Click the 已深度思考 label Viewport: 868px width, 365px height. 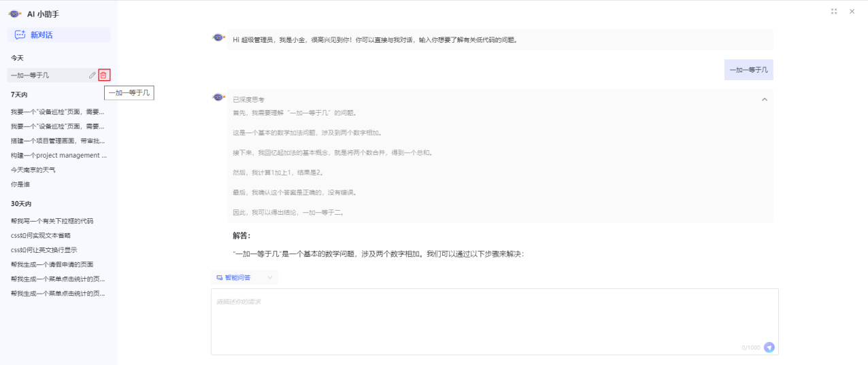tap(248, 99)
